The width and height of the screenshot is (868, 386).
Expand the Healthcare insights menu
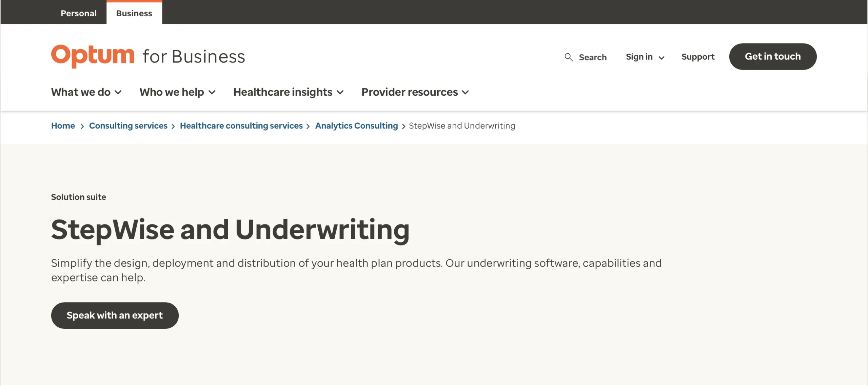click(289, 92)
